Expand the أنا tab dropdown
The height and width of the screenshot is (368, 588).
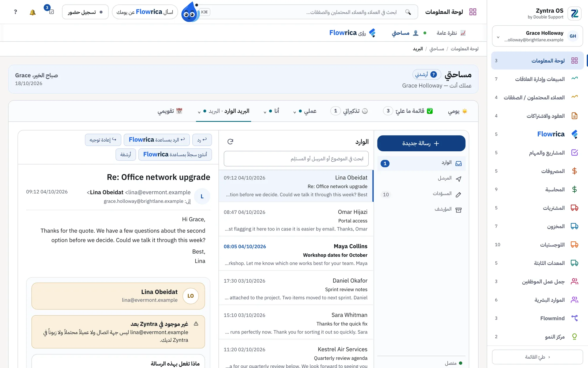(x=265, y=112)
